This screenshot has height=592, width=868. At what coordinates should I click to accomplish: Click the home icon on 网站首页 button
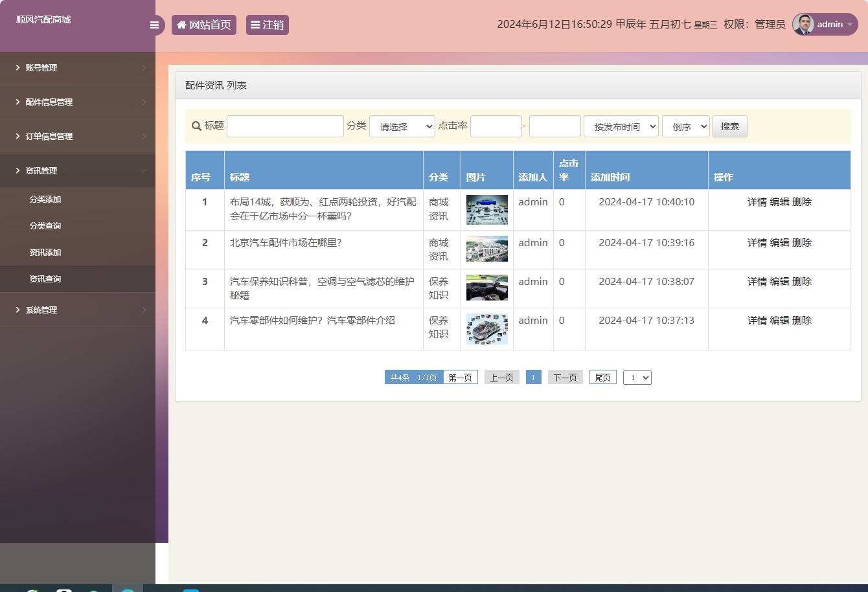(x=181, y=25)
